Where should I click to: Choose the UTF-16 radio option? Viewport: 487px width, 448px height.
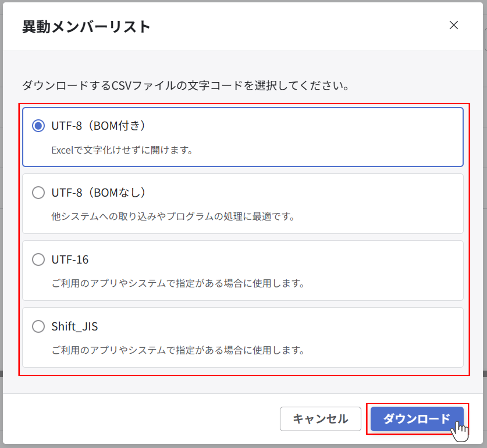[x=38, y=259]
